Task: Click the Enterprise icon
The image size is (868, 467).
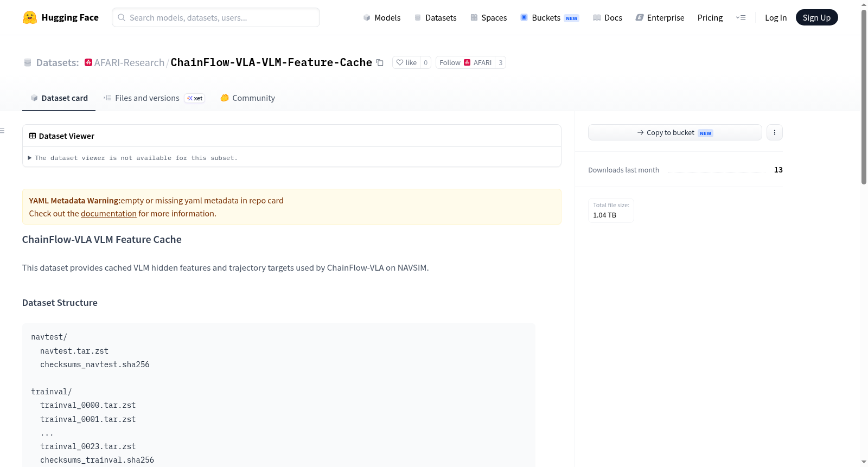Action: coord(640,17)
